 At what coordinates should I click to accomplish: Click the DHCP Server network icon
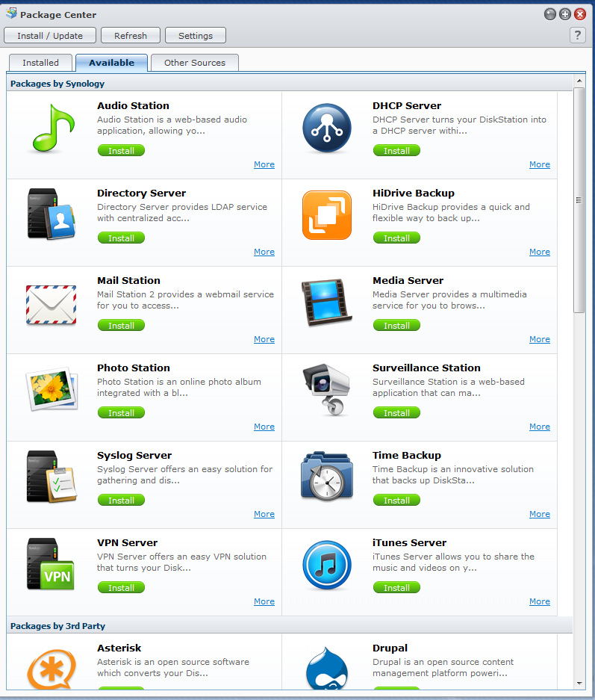[x=327, y=128]
